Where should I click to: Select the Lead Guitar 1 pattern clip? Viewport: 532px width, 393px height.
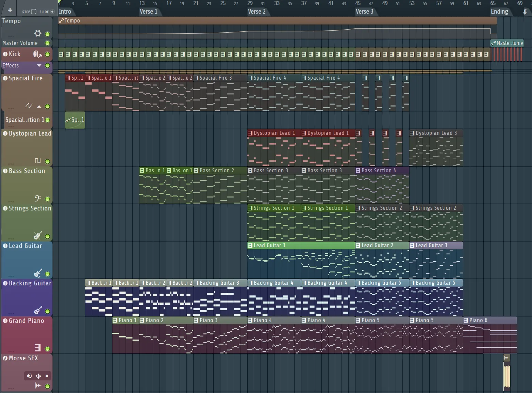point(301,245)
